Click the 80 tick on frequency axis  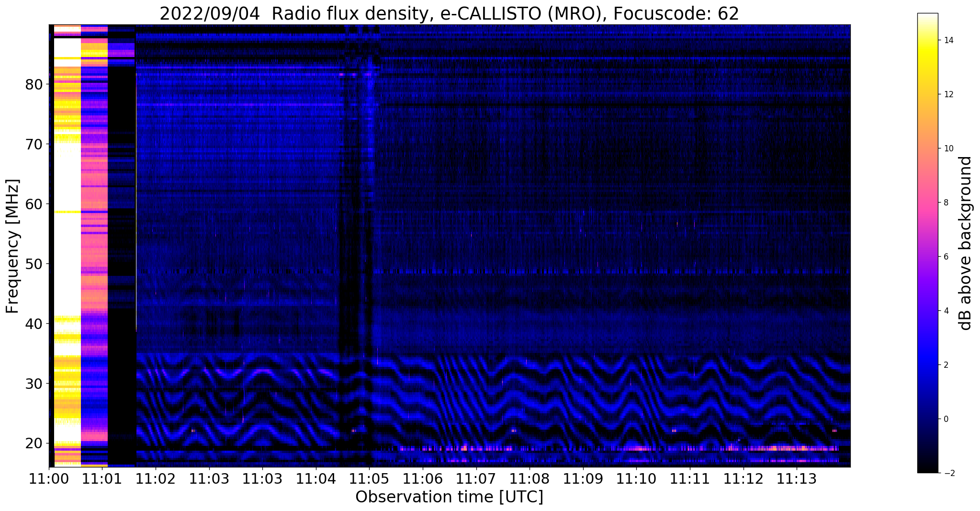(x=34, y=85)
